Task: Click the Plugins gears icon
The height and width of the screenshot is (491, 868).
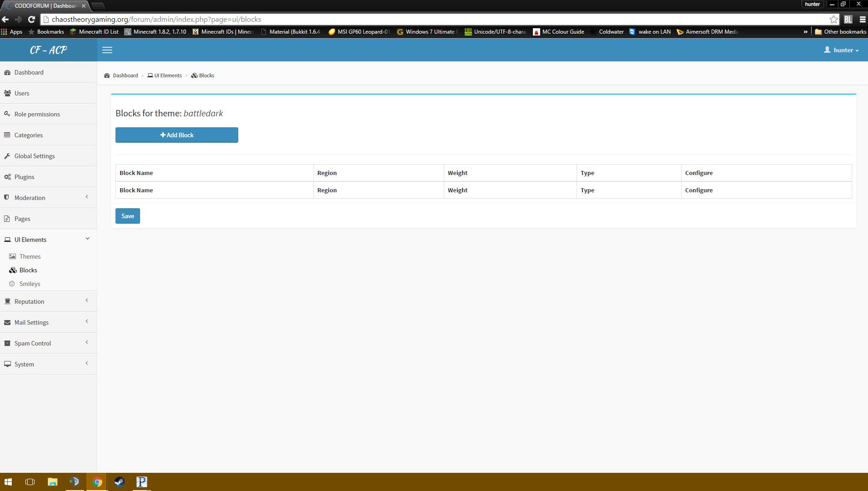Action: pyautogui.click(x=7, y=177)
